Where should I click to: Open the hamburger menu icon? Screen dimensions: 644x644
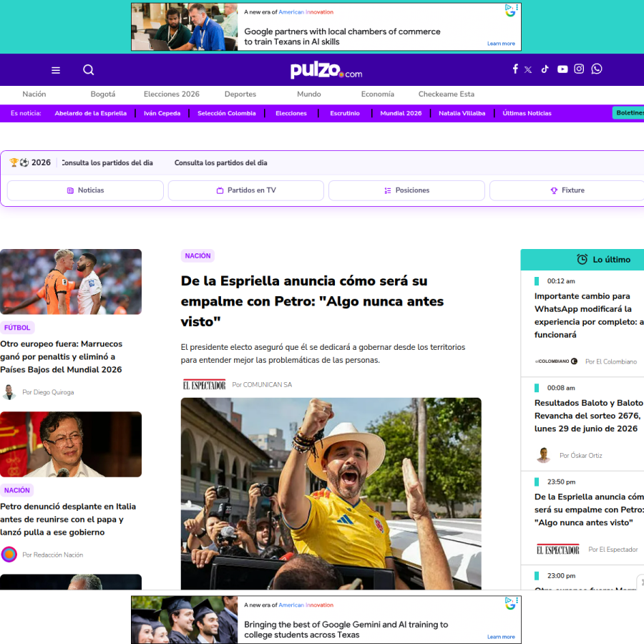pyautogui.click(x=56, y=70)
